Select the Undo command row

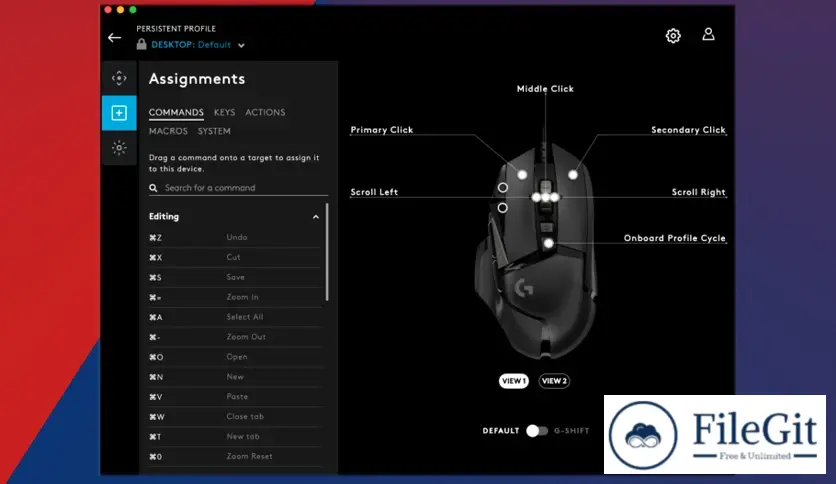[x=236, y=238]
